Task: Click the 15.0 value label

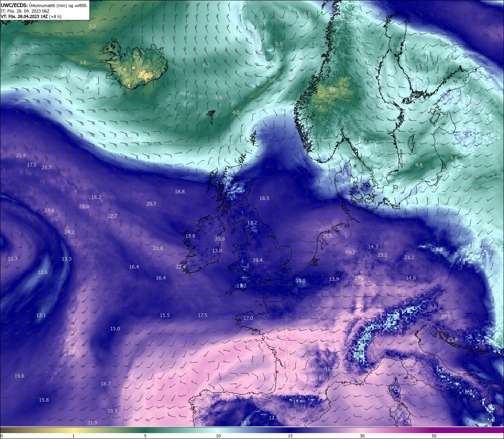Action: coord(115,329)
